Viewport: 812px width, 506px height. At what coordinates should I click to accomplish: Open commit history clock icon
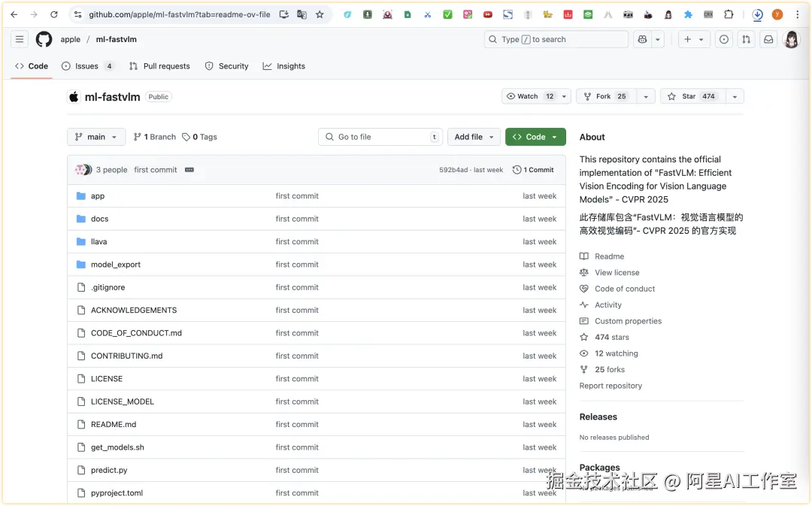click(517, 170)
